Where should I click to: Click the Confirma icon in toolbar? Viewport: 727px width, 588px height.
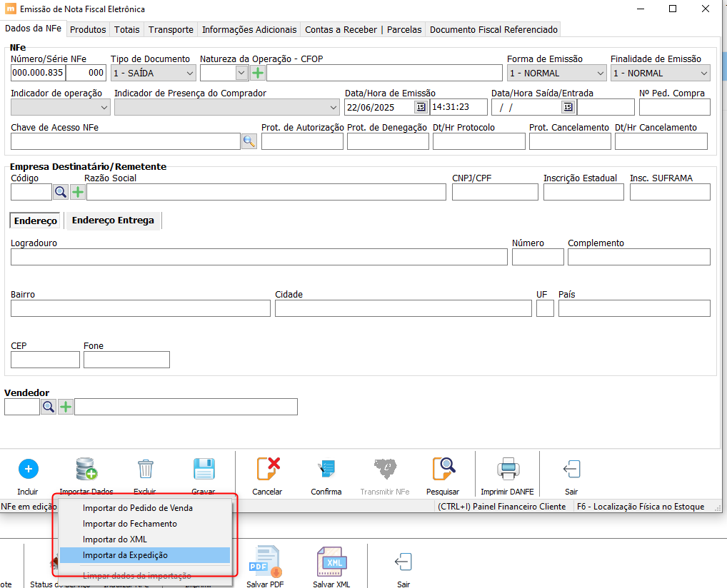[326, 469]
